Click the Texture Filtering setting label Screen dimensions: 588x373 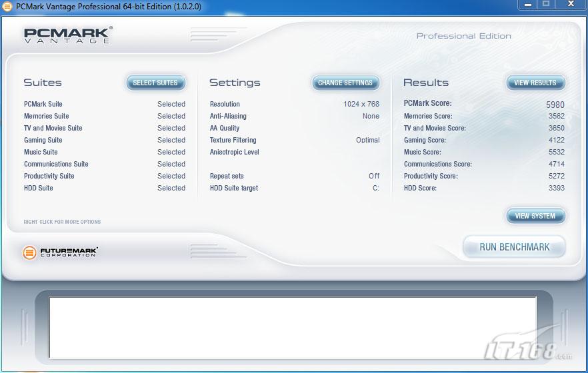(x=233, y=140)
